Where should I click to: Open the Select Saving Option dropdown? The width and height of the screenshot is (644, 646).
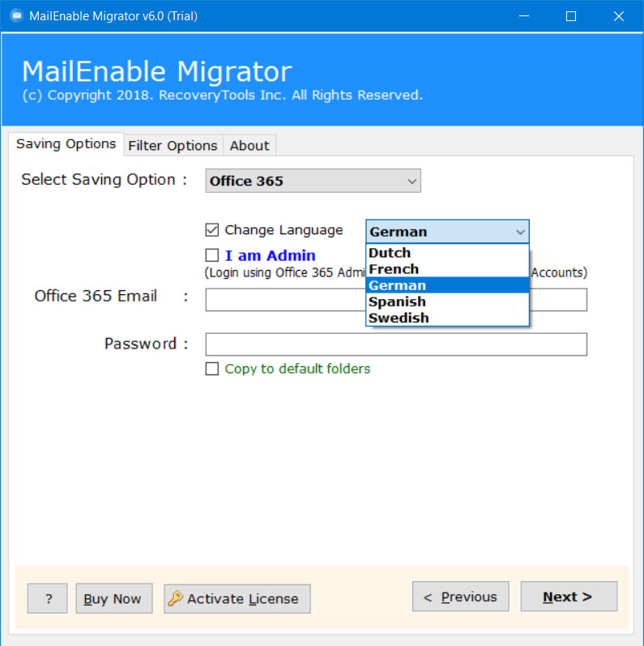pos(313,181)
